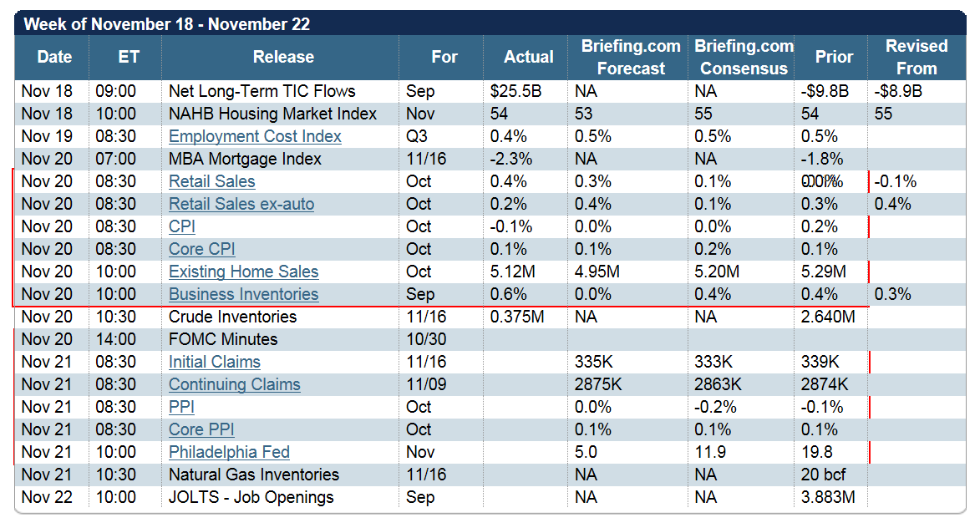
Task: Click the Release column header
Action: click(x=283, y=57)
